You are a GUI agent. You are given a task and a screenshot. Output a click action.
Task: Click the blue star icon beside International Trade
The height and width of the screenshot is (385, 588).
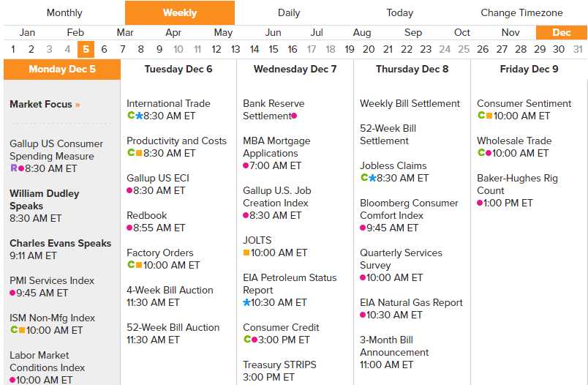(139, 116)
